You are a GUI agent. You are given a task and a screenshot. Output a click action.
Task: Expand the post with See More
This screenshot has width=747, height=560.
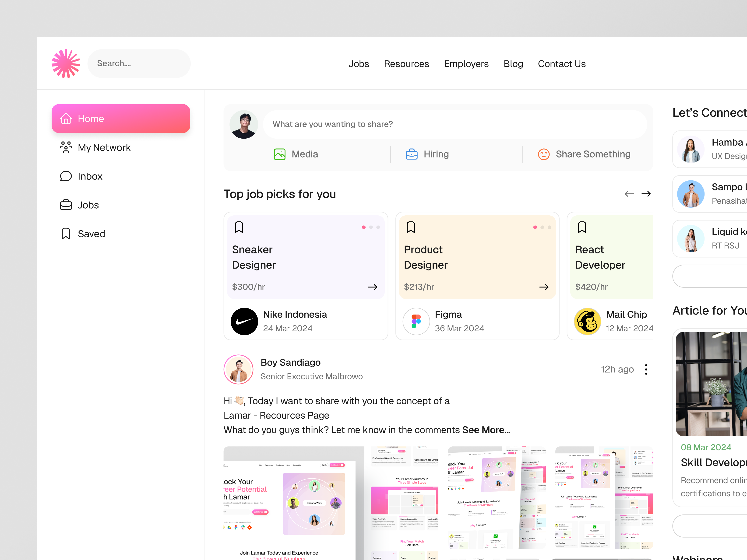[485, 430]
